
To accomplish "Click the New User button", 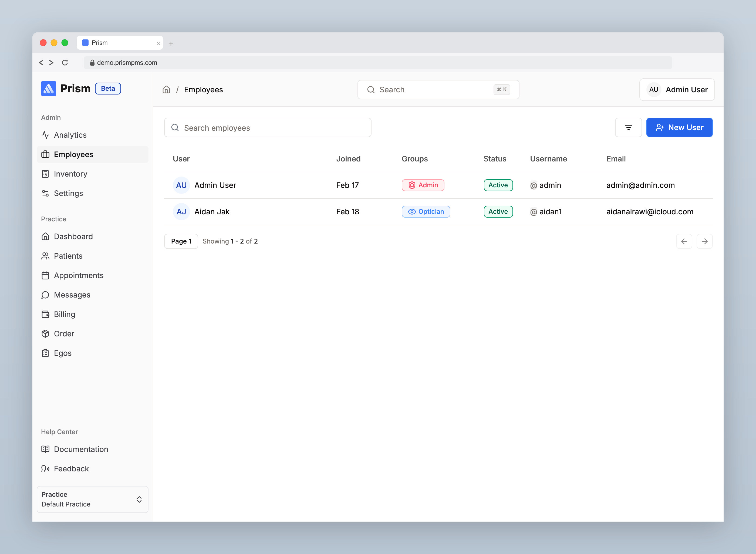I will (679, 127).
